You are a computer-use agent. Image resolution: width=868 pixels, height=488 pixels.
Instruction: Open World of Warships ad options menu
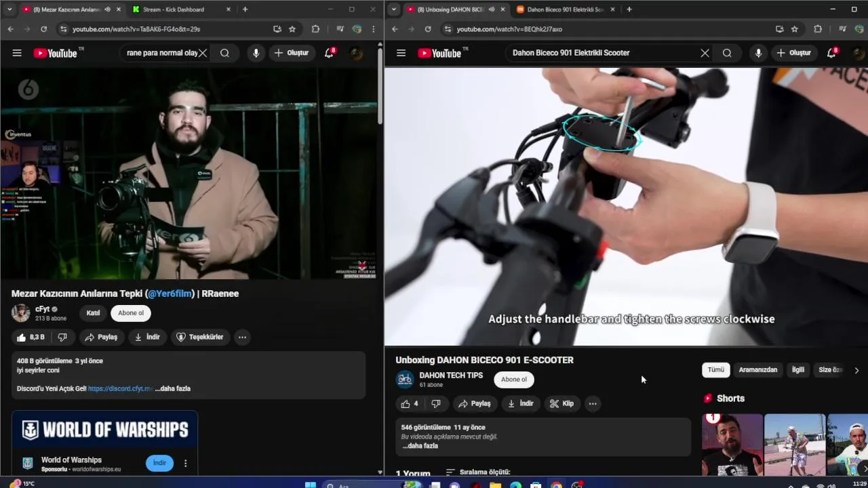point(185,464)
